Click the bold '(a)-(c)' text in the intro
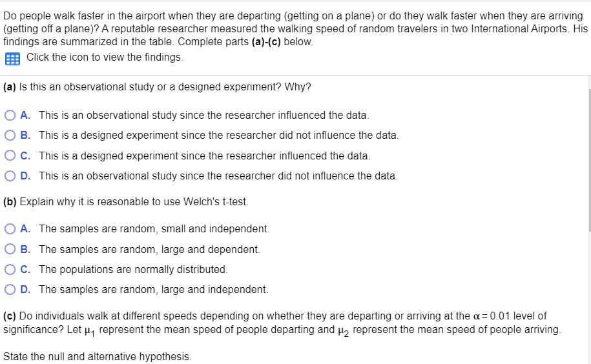Viewport: 591px width, 364px height. (266, 41)
